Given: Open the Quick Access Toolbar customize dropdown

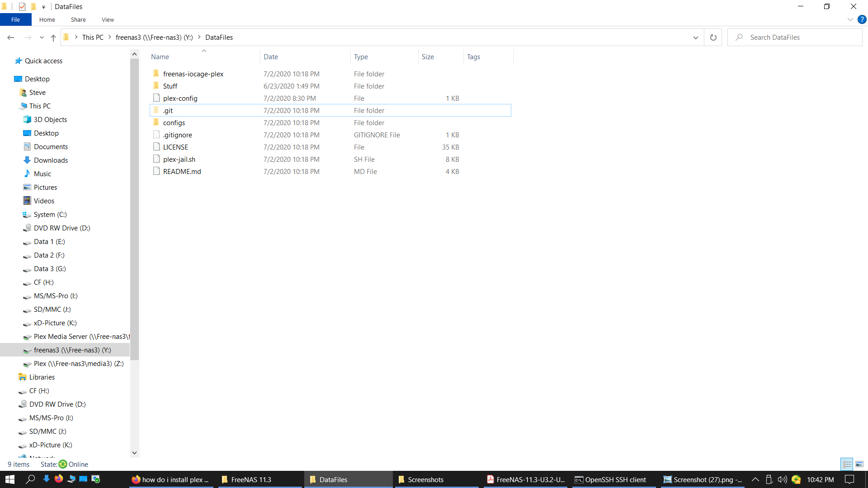Looking at the screenshot, I should tap(43, 7).
